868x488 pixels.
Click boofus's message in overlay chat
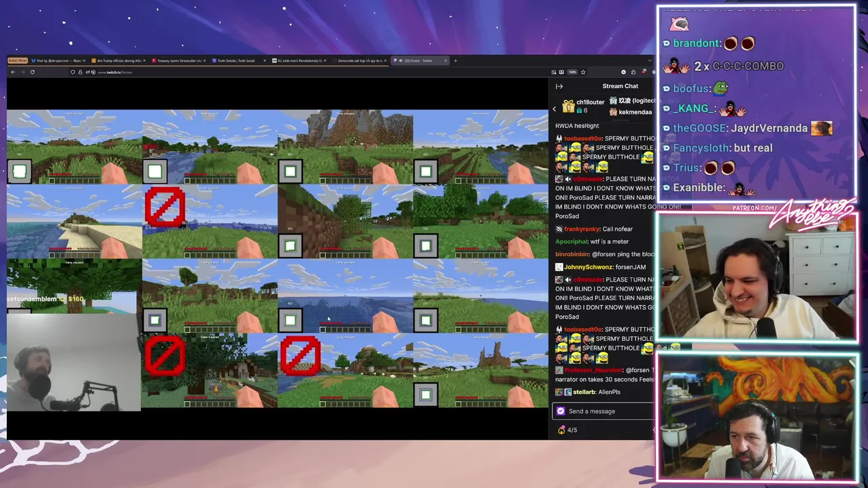click(695, 88)
